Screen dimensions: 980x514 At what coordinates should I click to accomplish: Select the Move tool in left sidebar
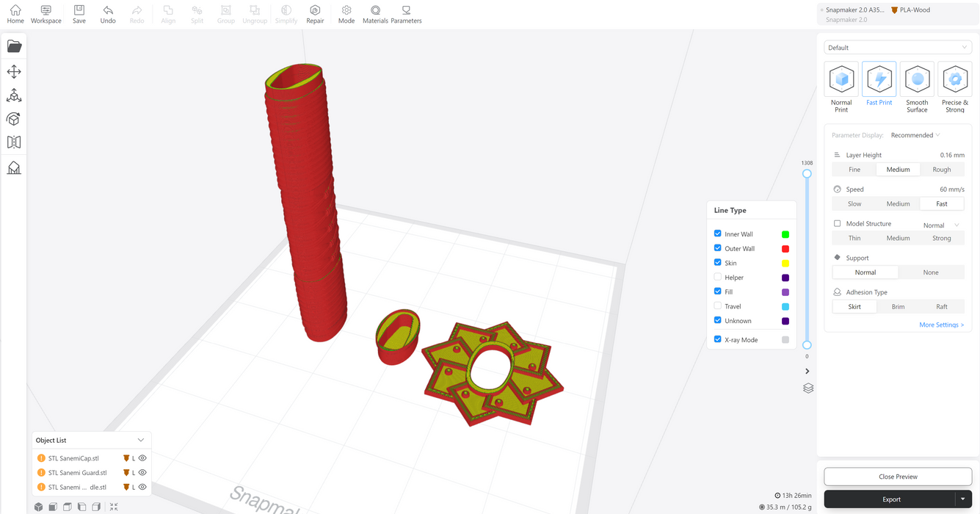pos(14,72)
